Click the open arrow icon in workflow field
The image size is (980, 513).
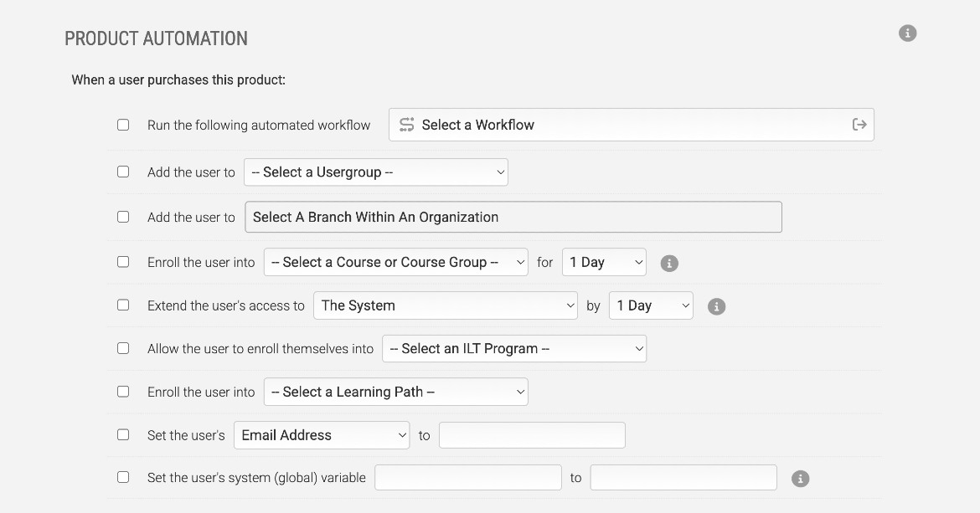[x=859, y=125]
